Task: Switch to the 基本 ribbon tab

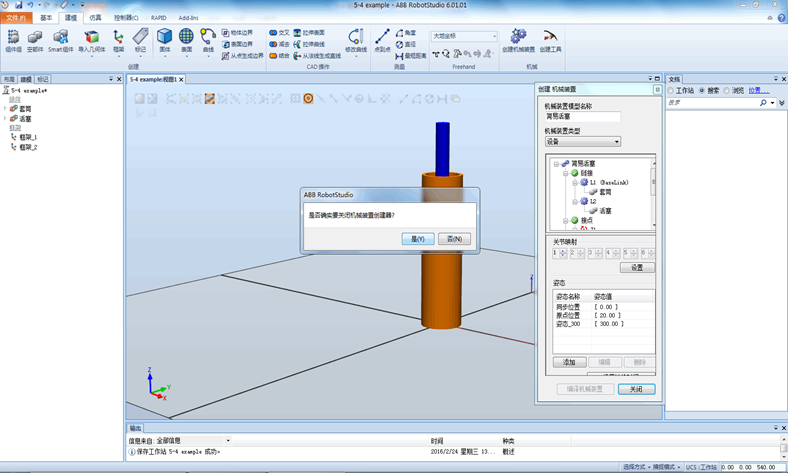Action: click(x=46, y=18)
